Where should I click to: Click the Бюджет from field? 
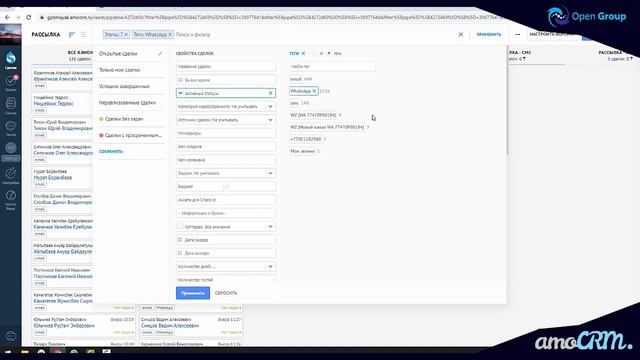click(x=200, y=187)
